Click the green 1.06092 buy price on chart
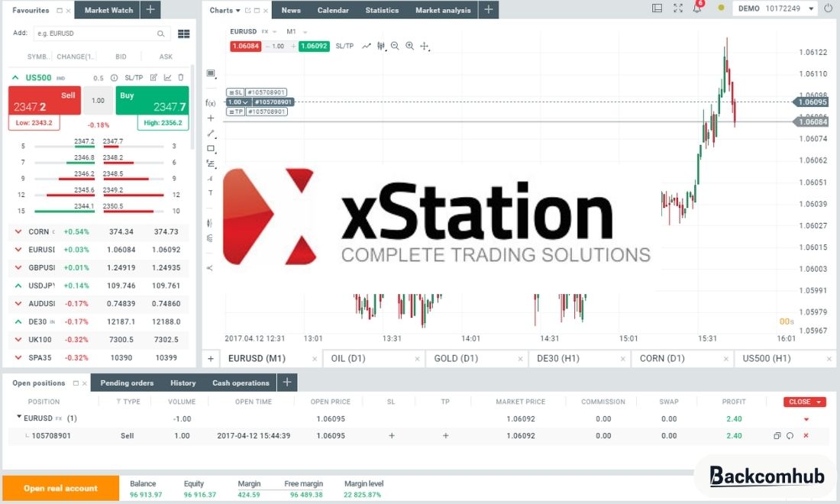The height and width of the screenshot is (504, 840). click(314, 46)
